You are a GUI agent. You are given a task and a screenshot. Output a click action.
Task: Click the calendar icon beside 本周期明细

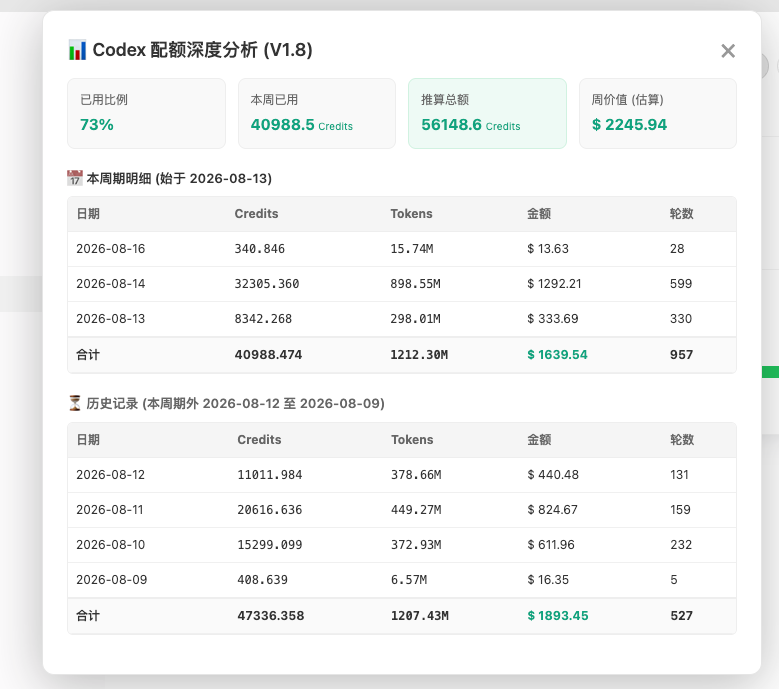(75, 178)
